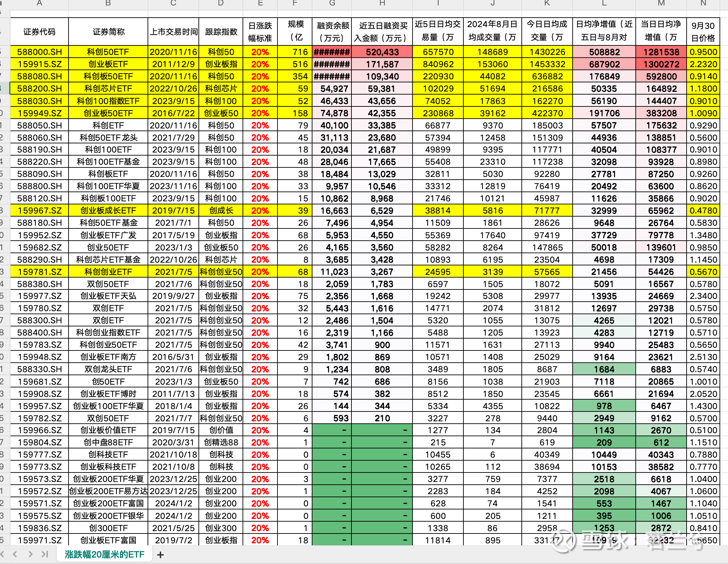Select cell 科创芯片ETF基金
This screenshot has height=564, width=728.
[x=108, y=260]
